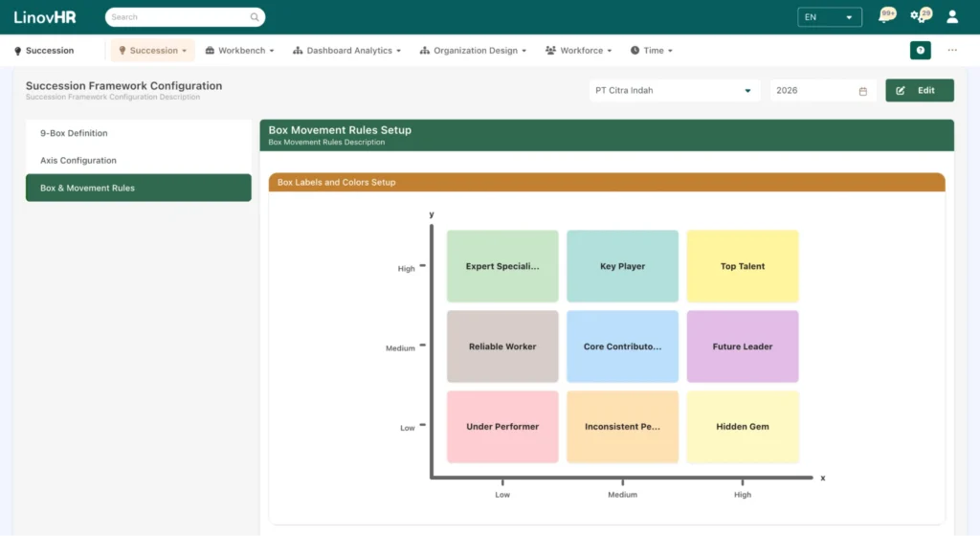Open the EN language dropdown
980x536 pixels.
(x=830, y=17)
